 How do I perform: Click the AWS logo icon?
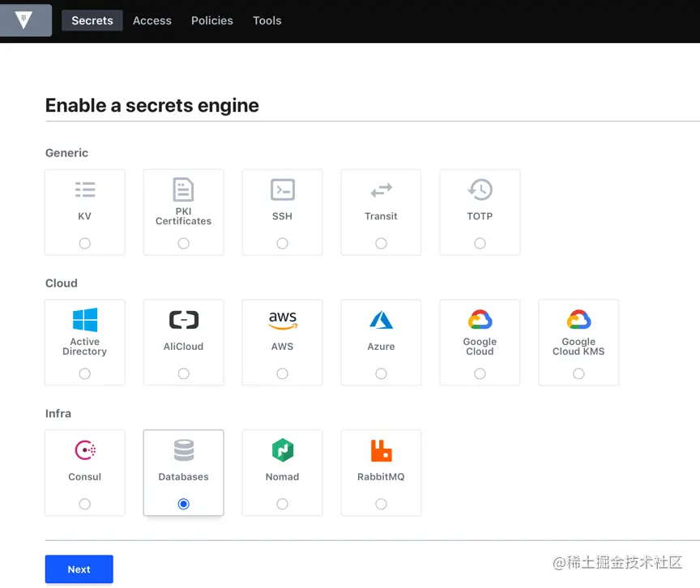(283, 320)
